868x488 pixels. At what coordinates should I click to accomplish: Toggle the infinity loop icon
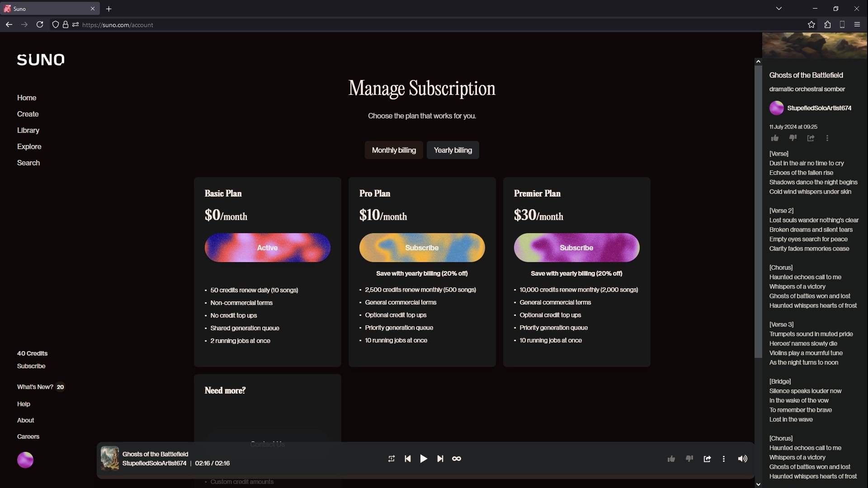tap(457, 459)
